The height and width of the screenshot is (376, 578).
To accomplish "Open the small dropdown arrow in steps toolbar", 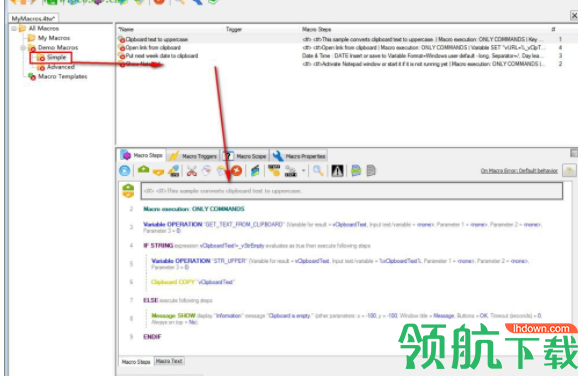I will [303, 171].
